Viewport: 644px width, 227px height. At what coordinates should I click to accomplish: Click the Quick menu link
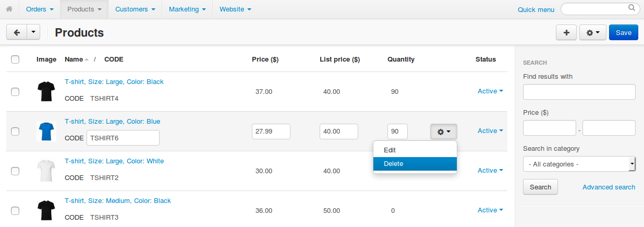point(536,9)
